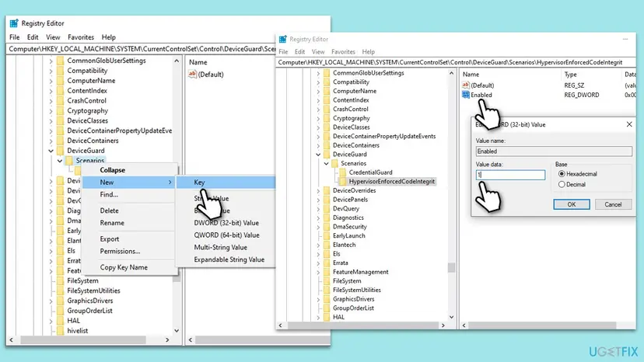The image size is (644, 362).
Task: Click the Name column header in right window
Action: [x=471, y=75]
